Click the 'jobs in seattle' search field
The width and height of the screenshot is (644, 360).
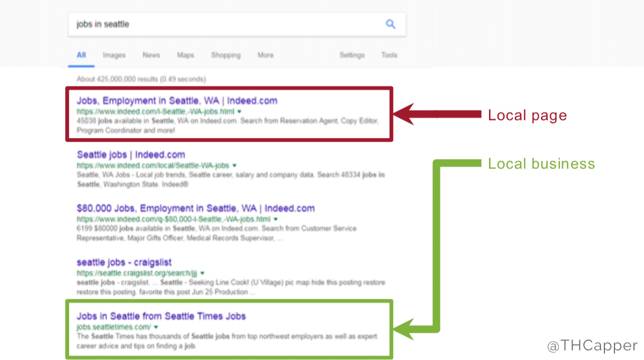coord(223,25)
